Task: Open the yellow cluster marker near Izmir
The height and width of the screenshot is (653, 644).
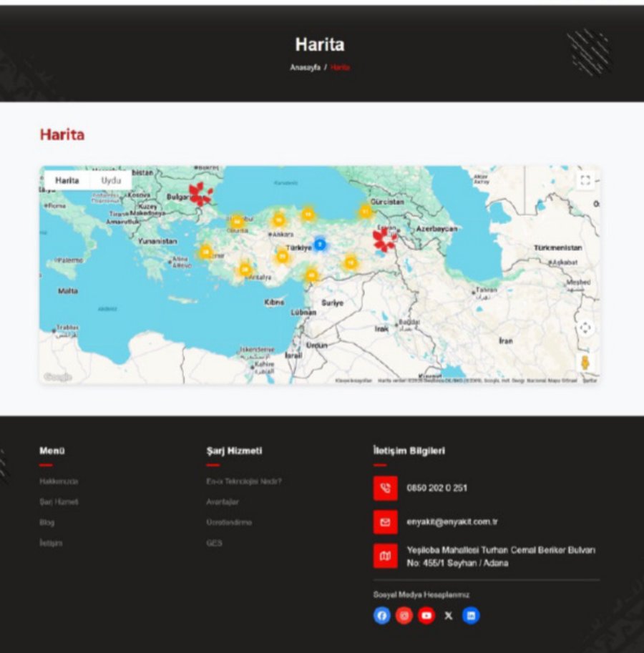Action: pos(205,252)
